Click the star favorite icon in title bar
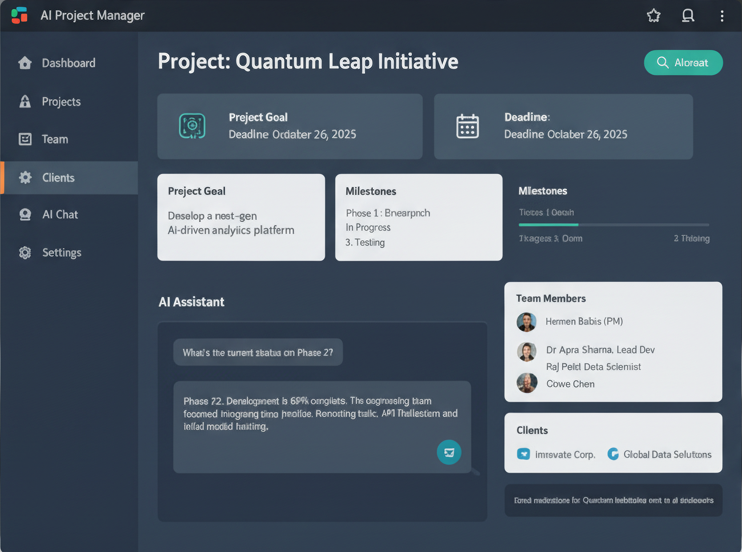 [x=654, y=16]
